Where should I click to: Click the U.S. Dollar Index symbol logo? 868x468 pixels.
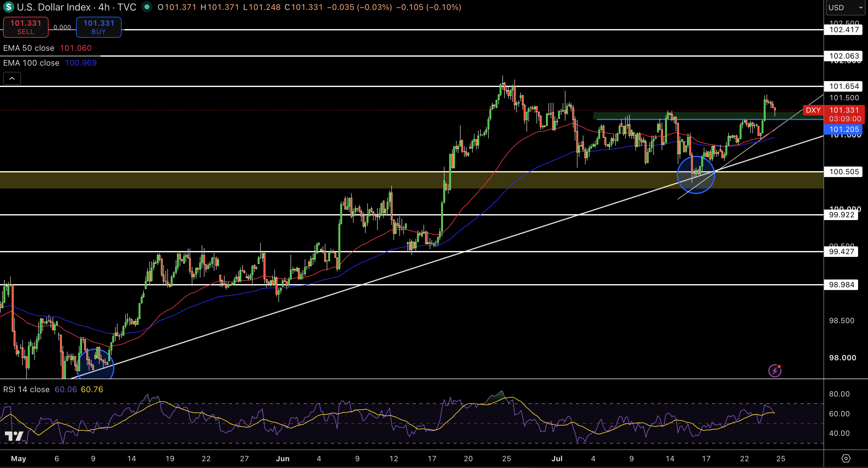click(8, 7)
